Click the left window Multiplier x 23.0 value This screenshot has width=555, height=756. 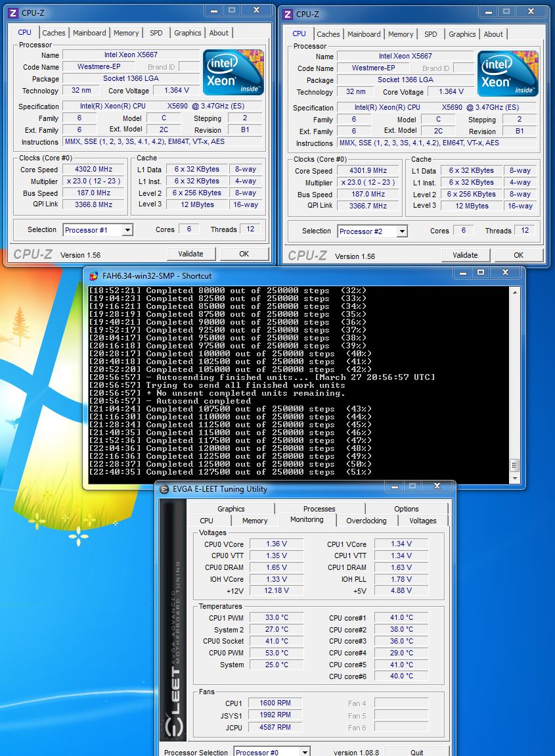(93, 181)
